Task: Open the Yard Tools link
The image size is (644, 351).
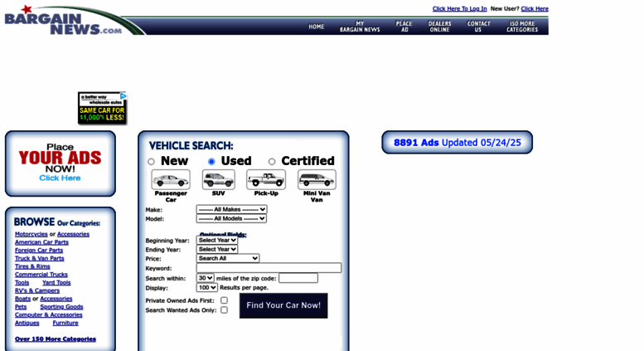Action: click(x=56, y=283)
